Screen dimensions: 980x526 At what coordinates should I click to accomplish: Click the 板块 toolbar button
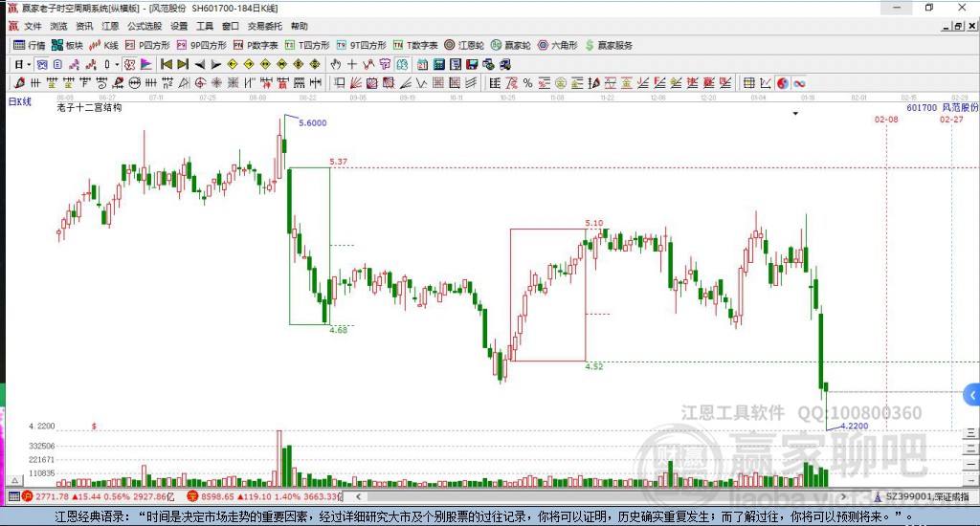click(x=67, y=45)
